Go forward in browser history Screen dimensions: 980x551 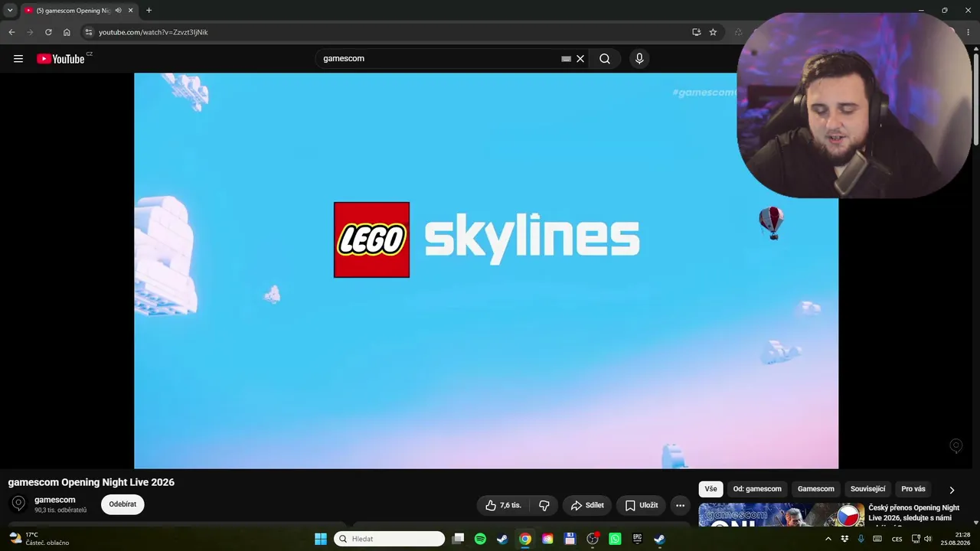coord(30,32)
